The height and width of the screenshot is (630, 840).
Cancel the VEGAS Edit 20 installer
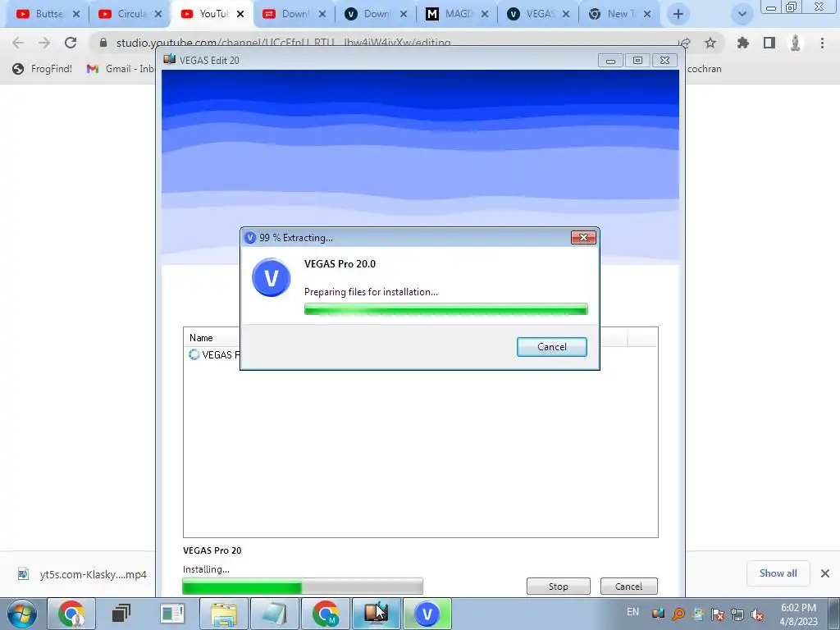click(628, 586)
